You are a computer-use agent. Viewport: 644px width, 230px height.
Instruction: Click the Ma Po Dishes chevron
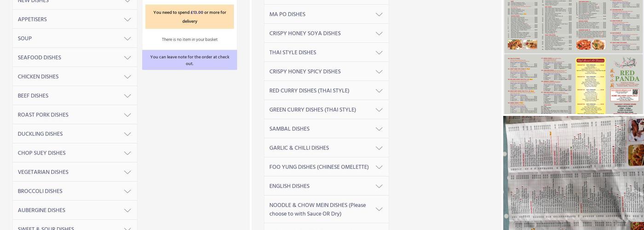tap(379, 15)
